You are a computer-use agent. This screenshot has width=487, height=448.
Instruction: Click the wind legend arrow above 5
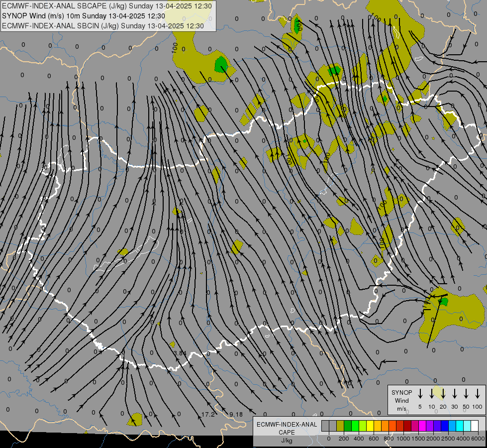point(420,394)
